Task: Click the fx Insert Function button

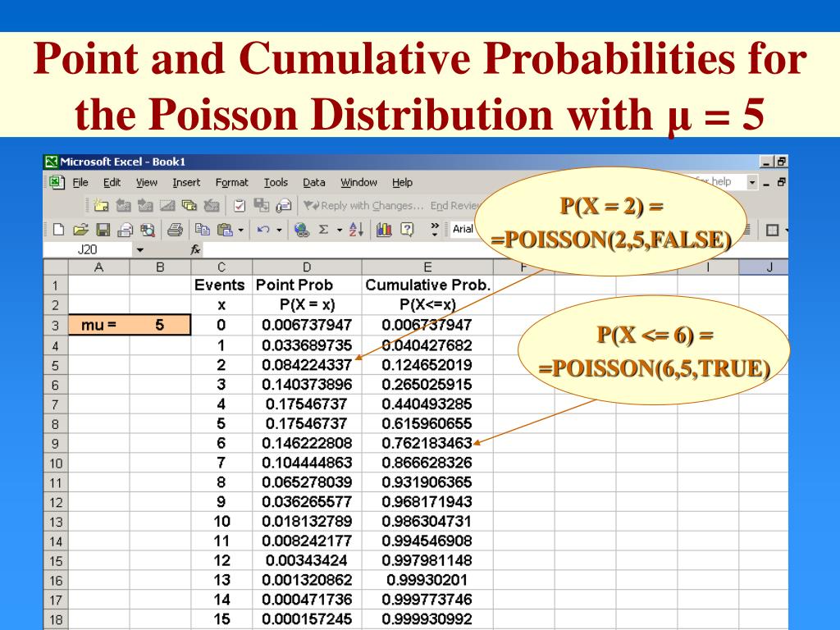Action: pyautogui.click(x=195, y=249)
